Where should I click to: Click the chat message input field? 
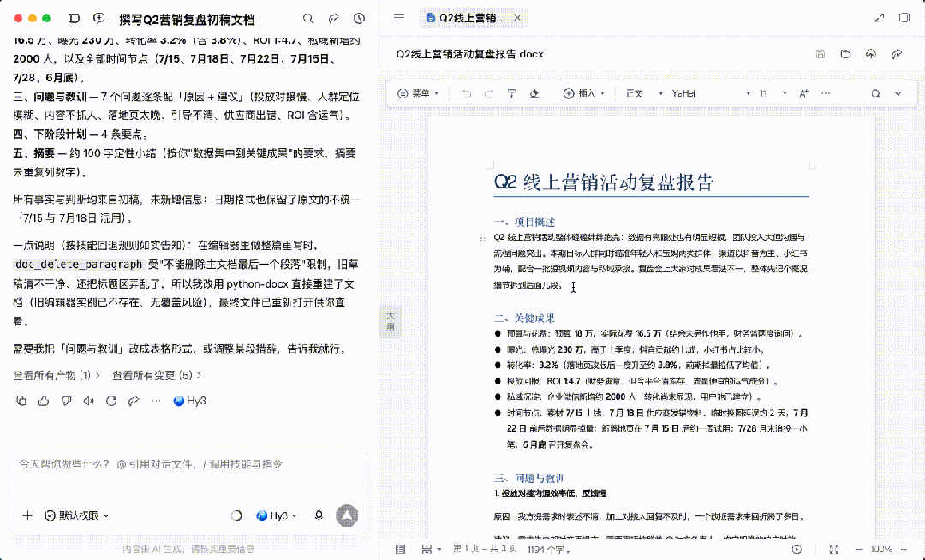187,464
